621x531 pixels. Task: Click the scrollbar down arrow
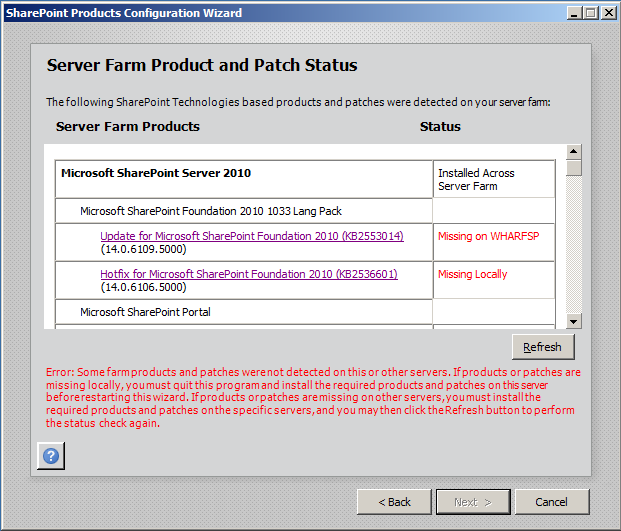pos(574,321)
